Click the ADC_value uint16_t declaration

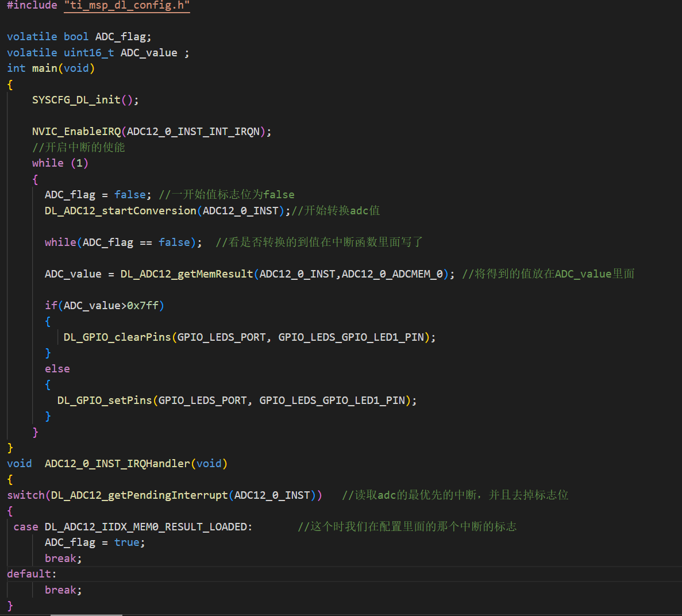pos(148,52)
